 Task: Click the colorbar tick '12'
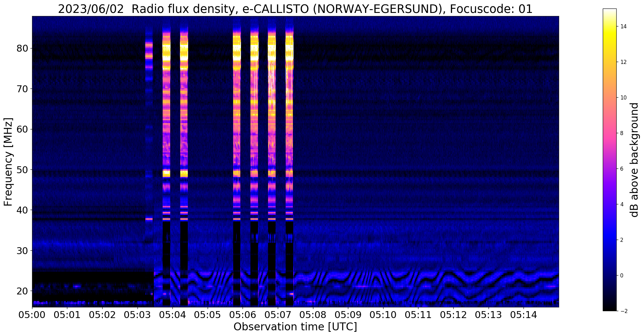(x=623, y=62)
